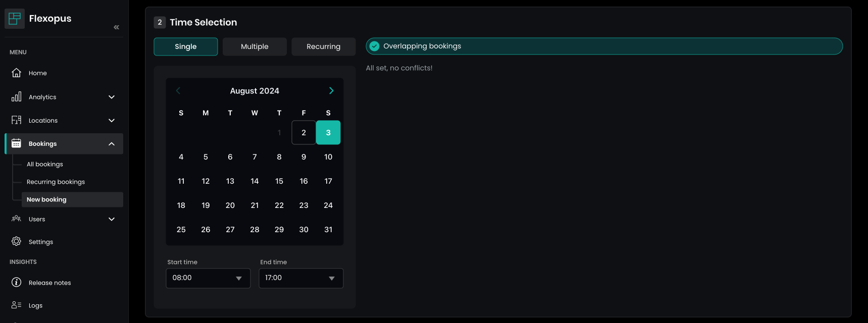
Task: Go to next month in calendar
Action: [x=331, y=91]
